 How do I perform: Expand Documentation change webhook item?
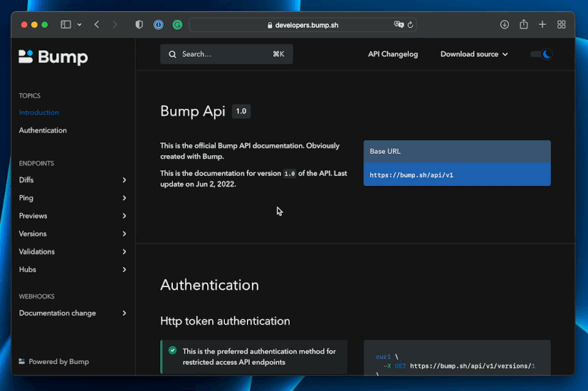pos(73,313)
